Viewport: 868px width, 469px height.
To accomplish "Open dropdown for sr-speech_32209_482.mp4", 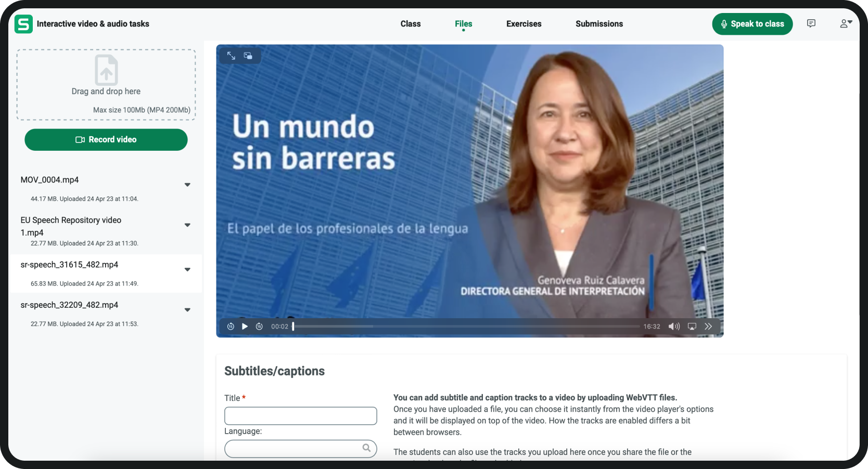I will coord(187,310).
